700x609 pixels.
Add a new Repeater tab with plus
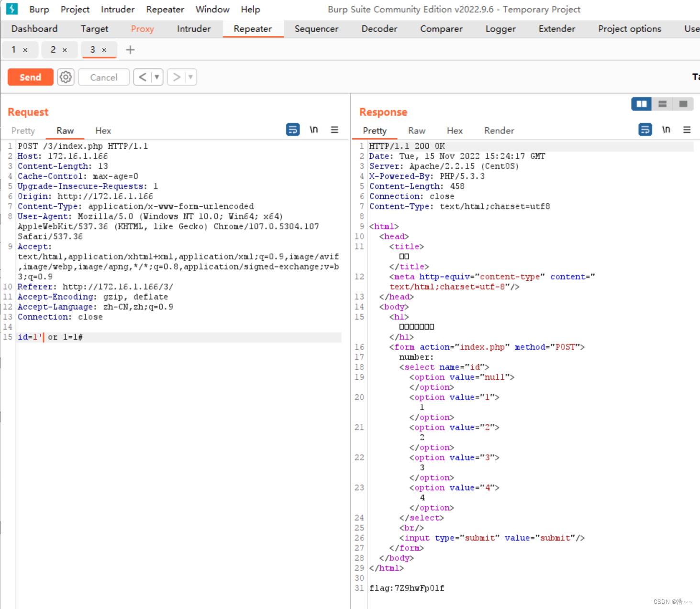[130, 50]
